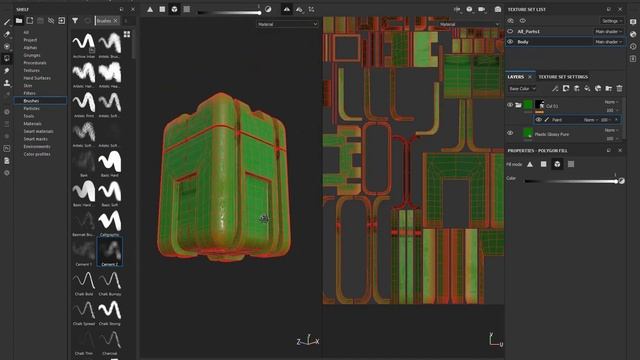Click the shelf hide-links icon
The height and width of the screenshot is (360, 640).
pyautogui.click(x=51, y=20)
